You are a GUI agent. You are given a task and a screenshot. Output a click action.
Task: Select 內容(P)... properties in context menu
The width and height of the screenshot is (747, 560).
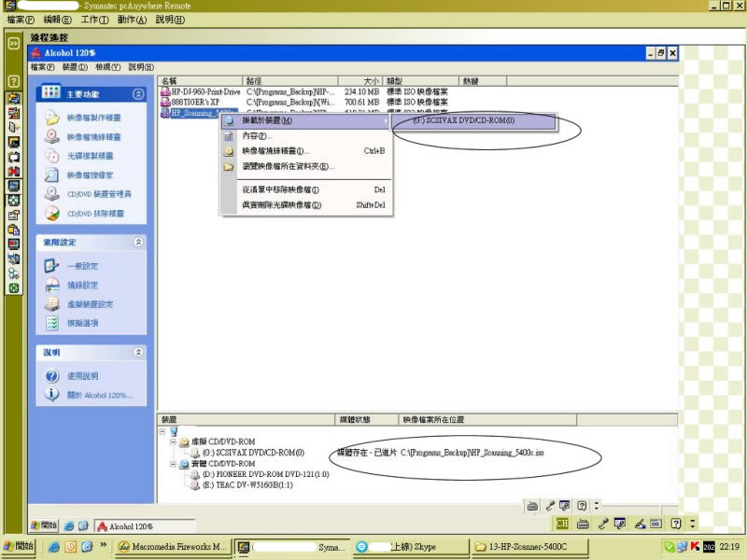click(x=306, y=136)
